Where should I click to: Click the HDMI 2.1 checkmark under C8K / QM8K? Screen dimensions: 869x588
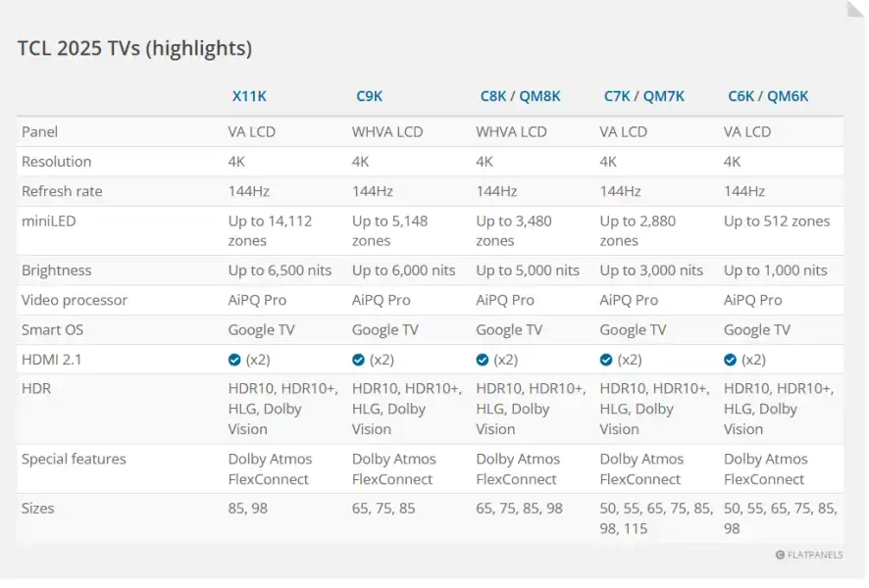coord(483,360)
